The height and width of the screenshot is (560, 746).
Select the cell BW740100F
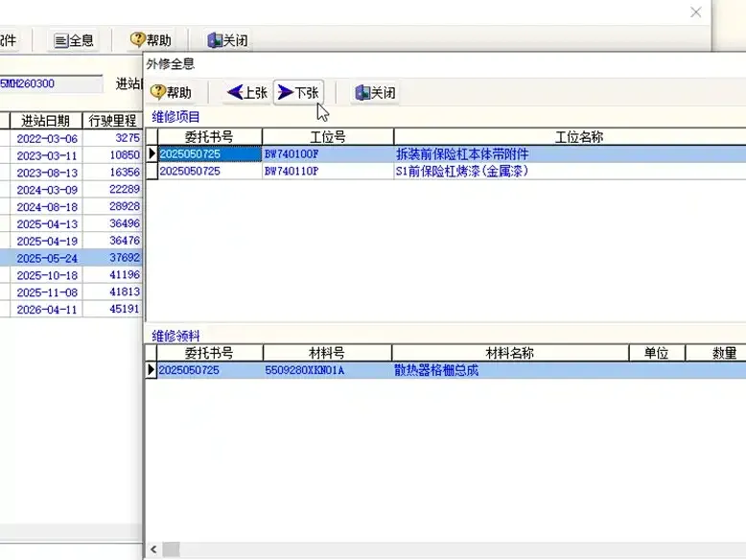(x=328, y=154)
